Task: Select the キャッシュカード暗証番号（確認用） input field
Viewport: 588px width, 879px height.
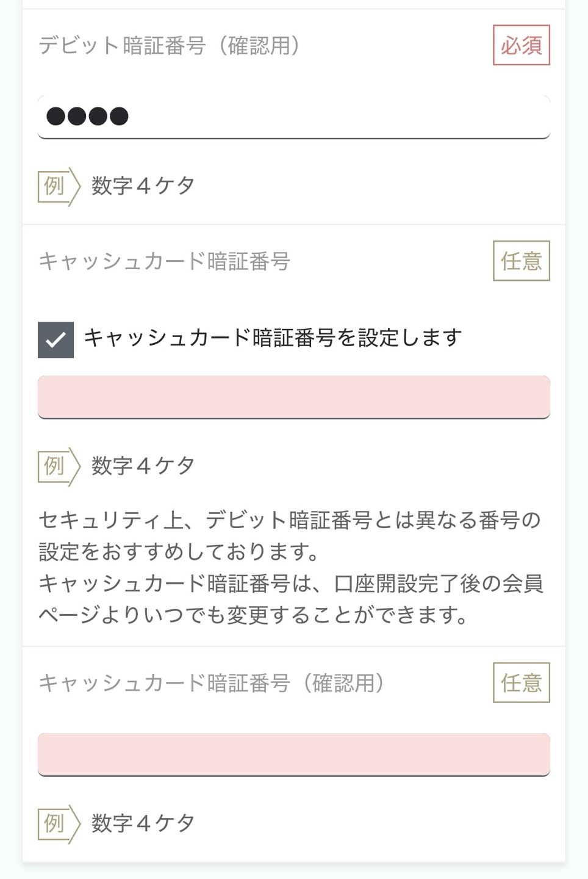Action: tap(294, 754)
